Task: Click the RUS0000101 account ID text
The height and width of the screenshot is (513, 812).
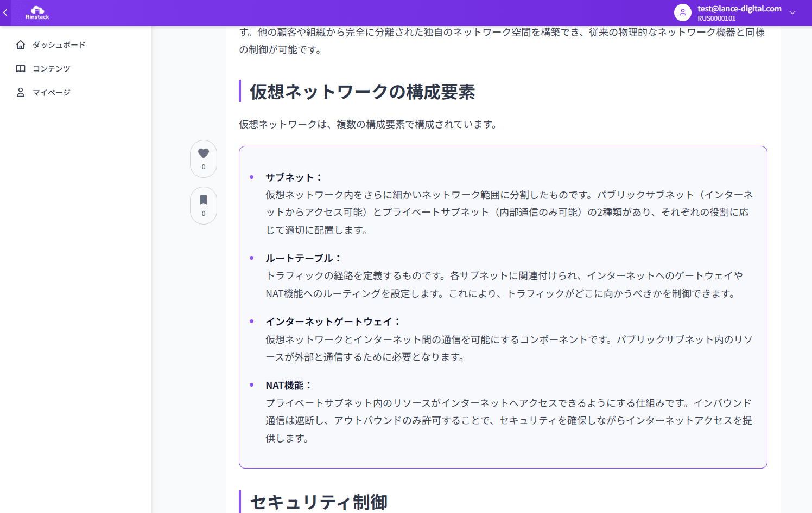Action: point(716,18)
